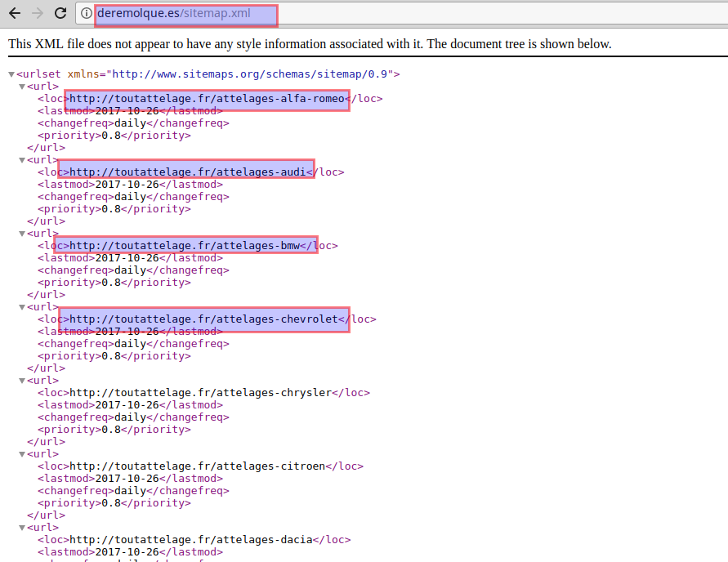Collapse the attelages-bmw url entry

(x=22, y=233)
